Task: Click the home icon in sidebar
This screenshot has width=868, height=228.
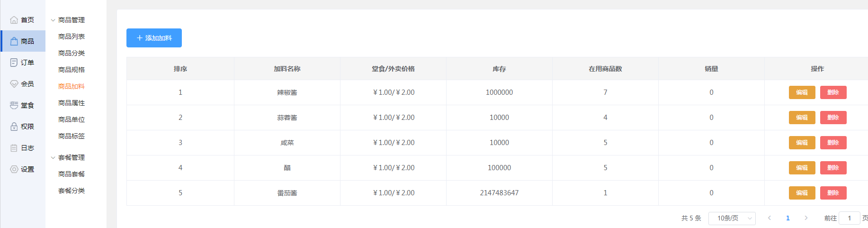Action: pos(14,20)
